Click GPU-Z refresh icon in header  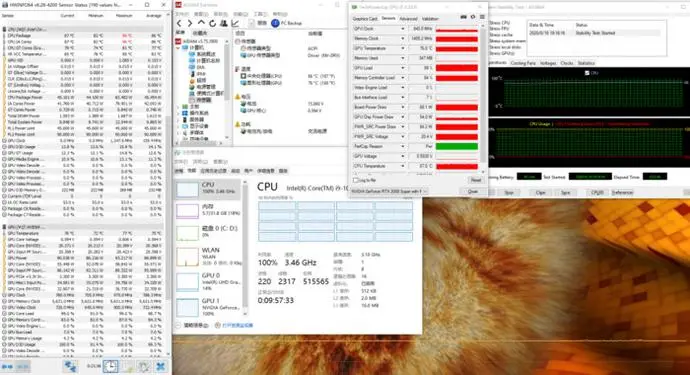[473, 17]
